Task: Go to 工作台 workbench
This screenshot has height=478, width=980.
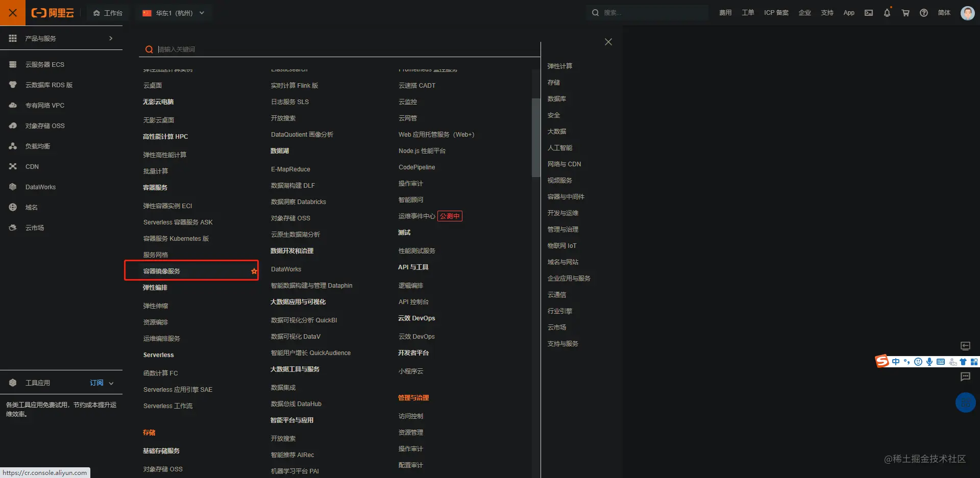Action: pyautogui.click(x=108, y=13)
